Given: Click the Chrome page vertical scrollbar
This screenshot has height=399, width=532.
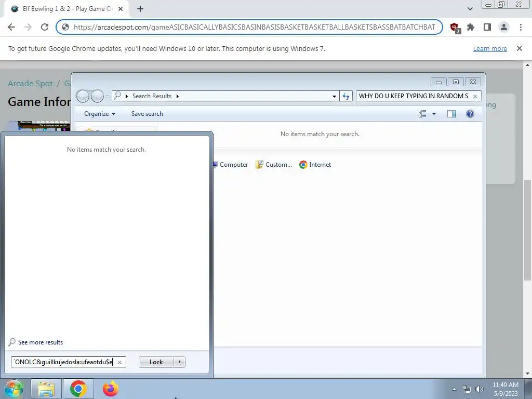Looking at the screenshot, I should pos(527,229).
